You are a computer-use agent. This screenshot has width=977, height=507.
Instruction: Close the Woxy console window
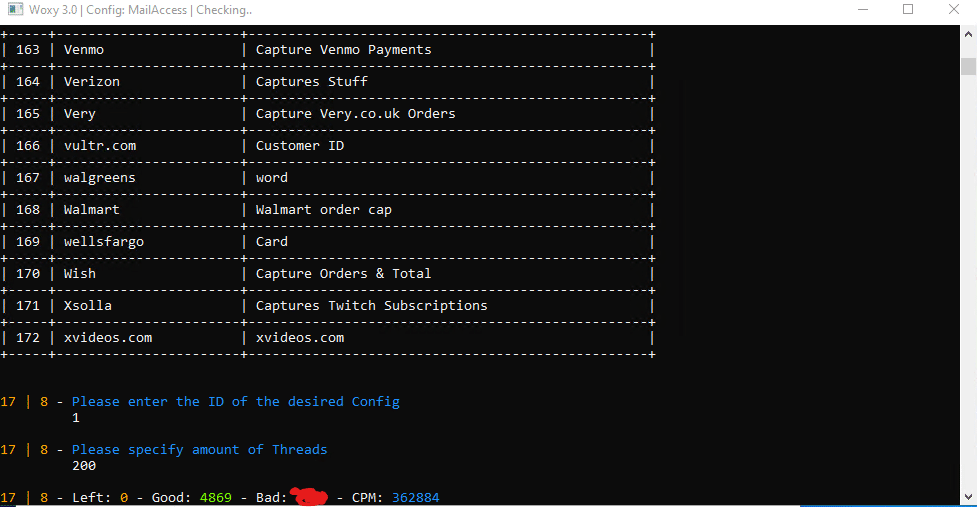953,9
